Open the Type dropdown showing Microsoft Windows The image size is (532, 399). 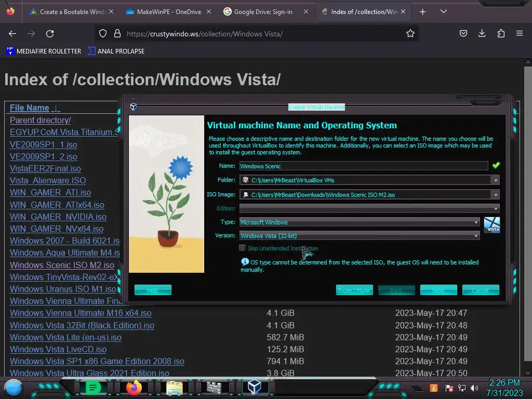(360, 222)
